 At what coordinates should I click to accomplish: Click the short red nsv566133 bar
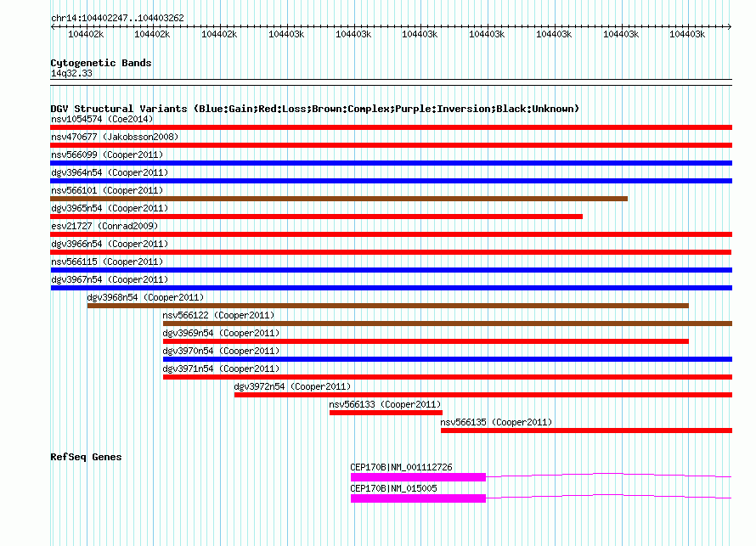click(x=386, y=413)
